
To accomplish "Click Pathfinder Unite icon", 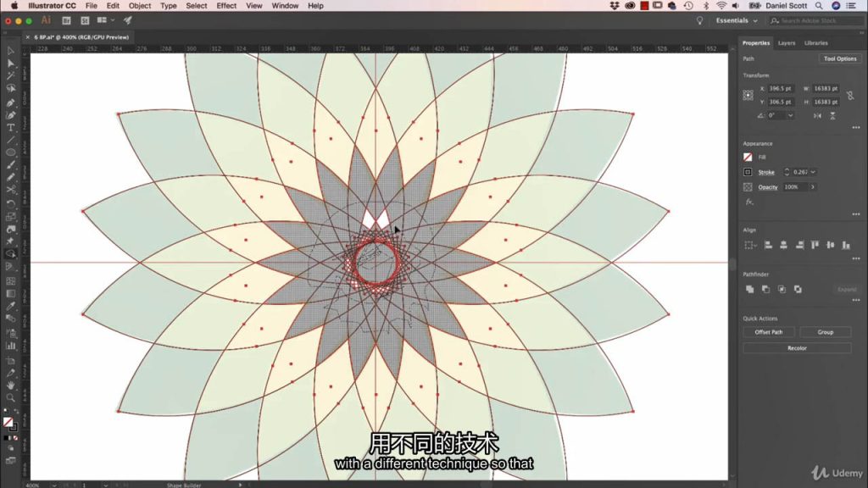I will tap(749, 290).
